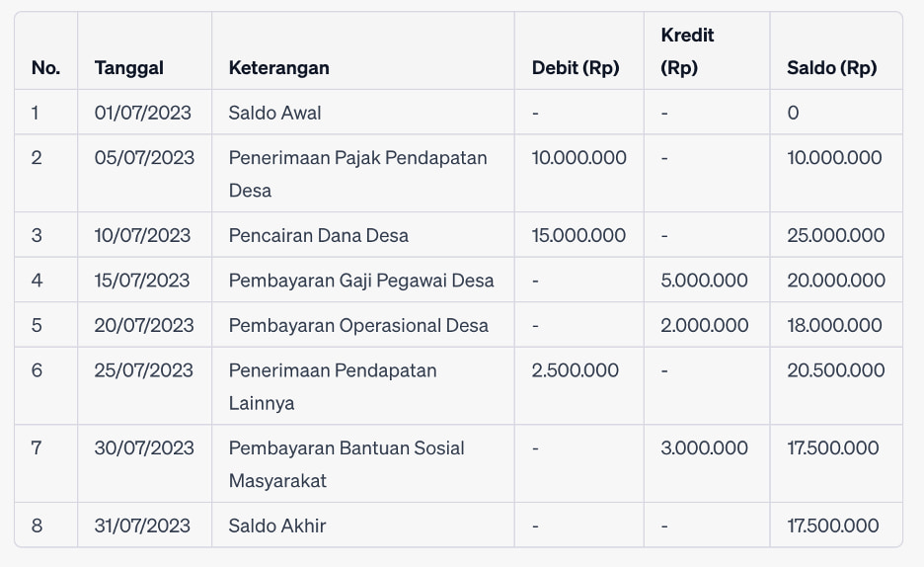Select the 18.000.000 saldo value
The width and height of the screenshot is (924, 567).
point(834,325)
